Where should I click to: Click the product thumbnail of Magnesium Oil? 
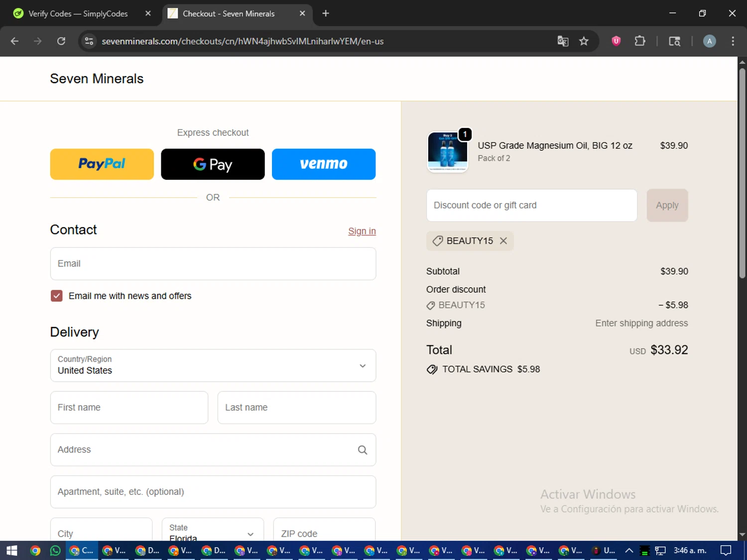448,152
